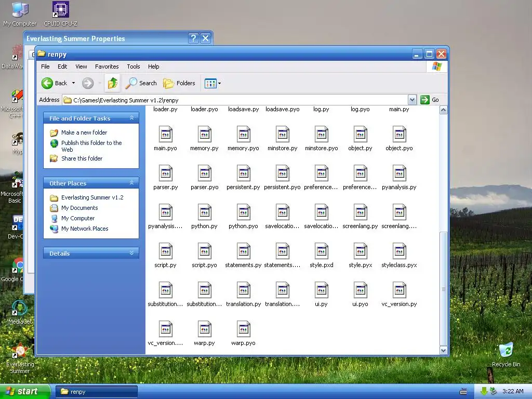
Task: Select the memory.py file icon
Action: 205,134
